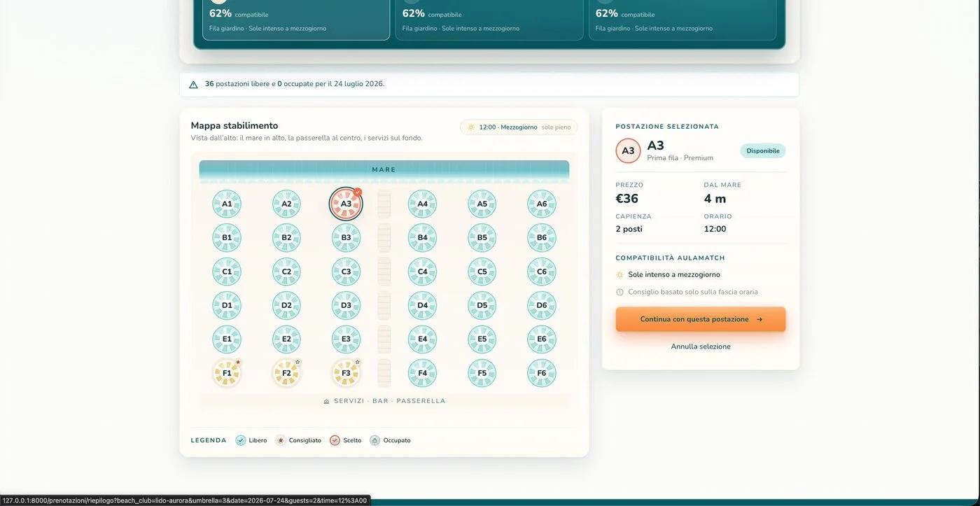Select recommended umbrella F2
This screenshot has height=506, width=980.
coord(286,373)
